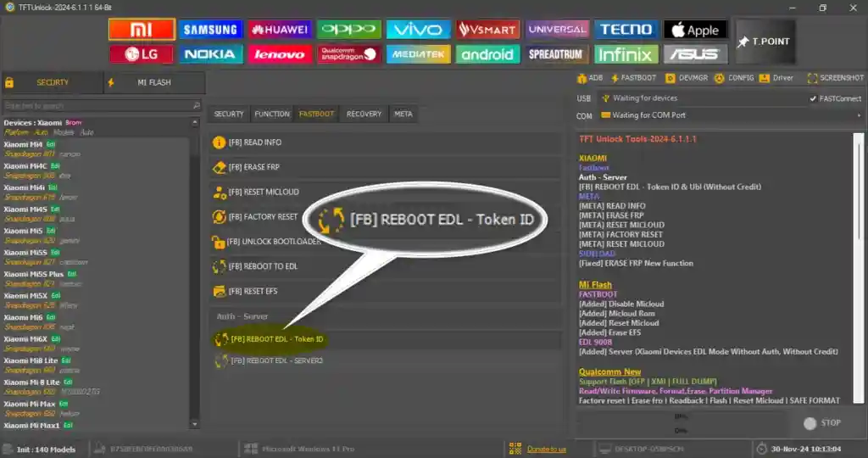Open the T.POINT button

pyautogui.click(x=765, y=42)
